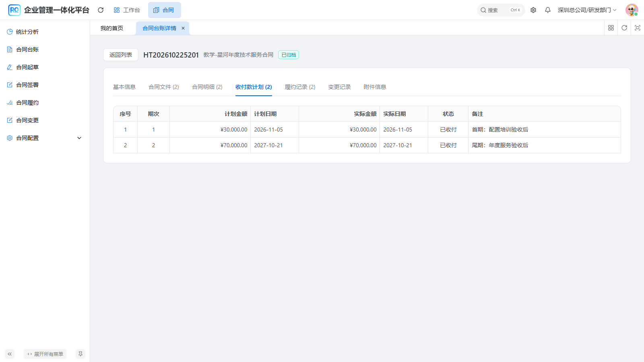Viewport: 644px width, 362px height.
Task: Click remark 尾期：年度服务验收后
Action: pos(500,145)
